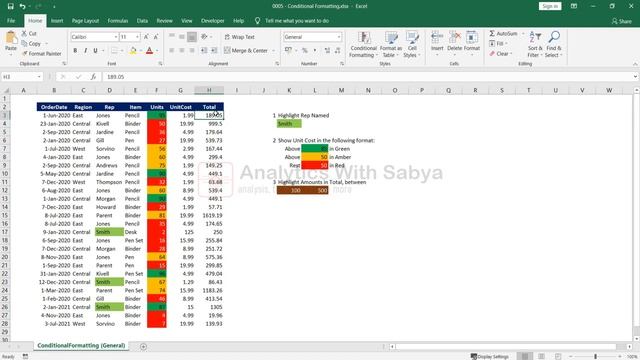Apply the fill color bucket

pyautogui.click(x=133, y=51)
